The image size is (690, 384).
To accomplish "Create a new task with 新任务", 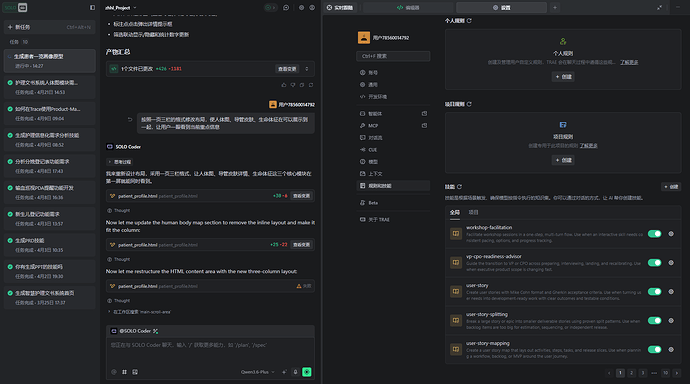I will 49,27.
